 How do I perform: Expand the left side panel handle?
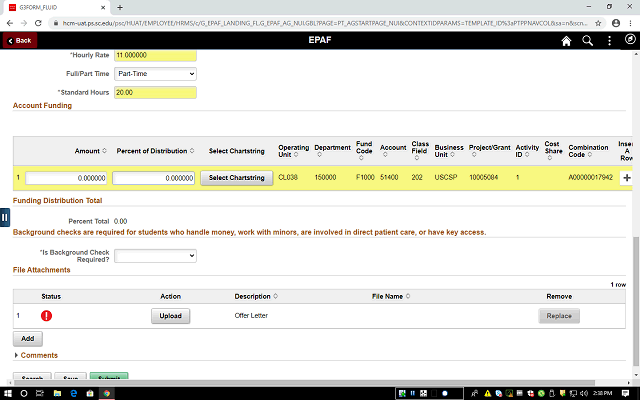point(4,218)
